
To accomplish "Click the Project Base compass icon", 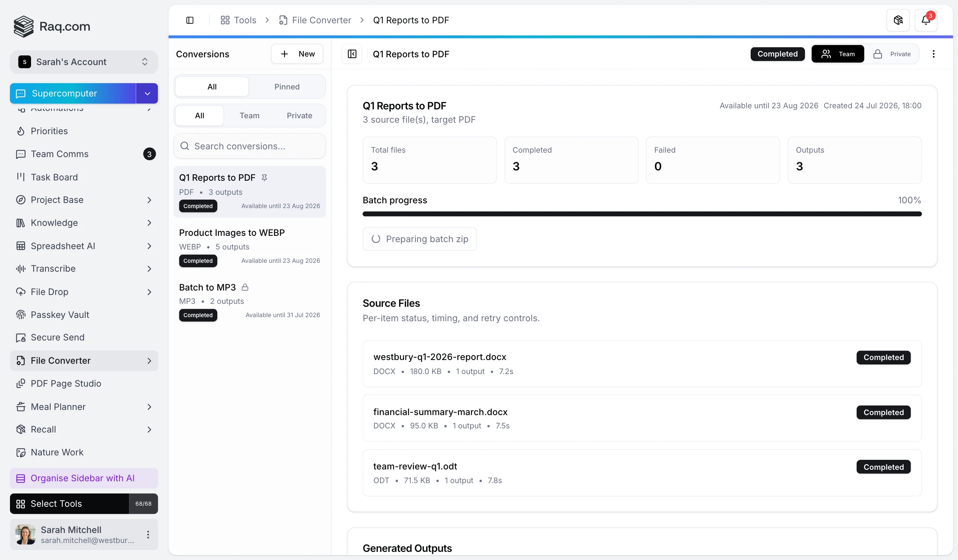I will point(21,200).
